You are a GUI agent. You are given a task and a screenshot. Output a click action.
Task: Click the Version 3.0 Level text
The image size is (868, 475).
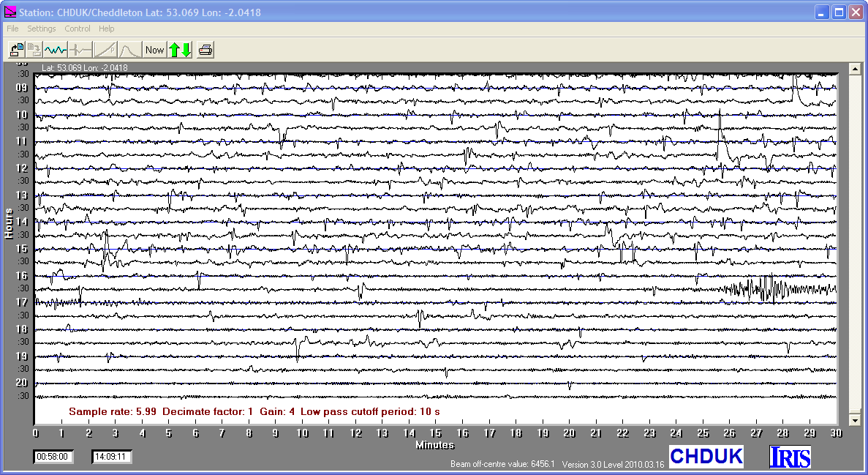[613, 464]
